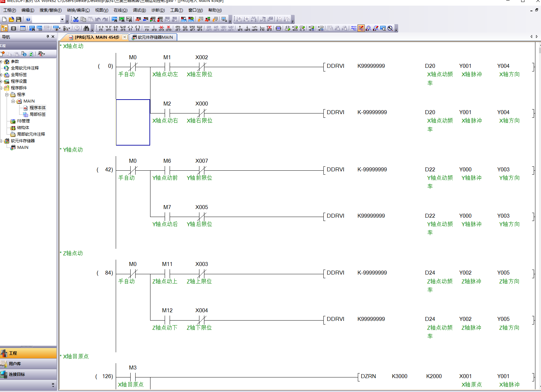The width and height of the screenshot is (541, 392).
Task: Click the X002 X轴左限位 contact
Action: pos(201,66)
